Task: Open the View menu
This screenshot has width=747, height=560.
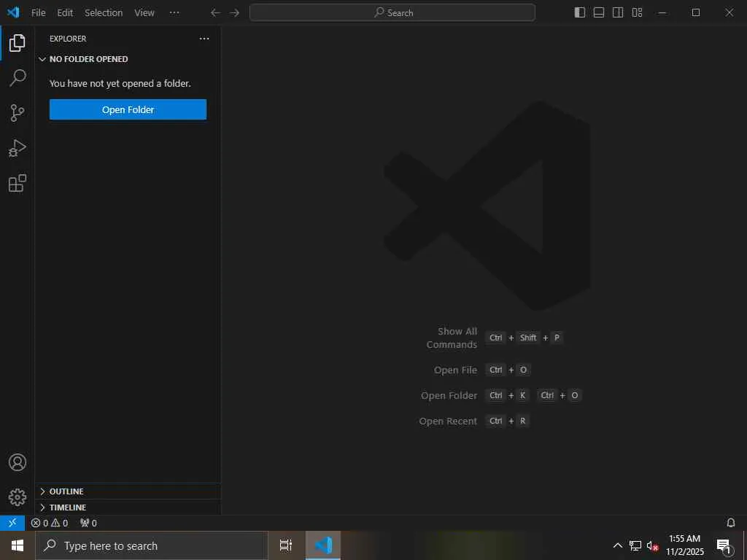Action: point(144,13)
